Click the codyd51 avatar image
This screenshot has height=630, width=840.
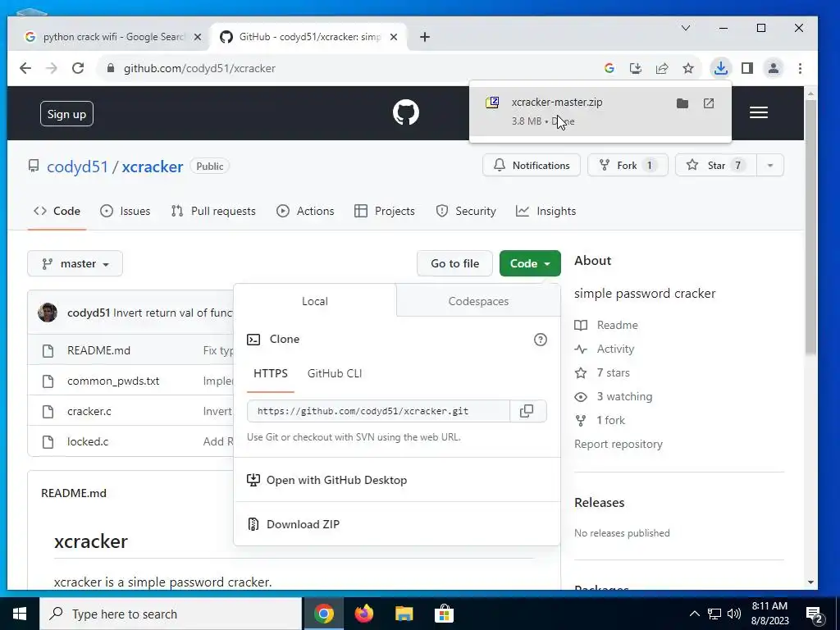point(48,313)
